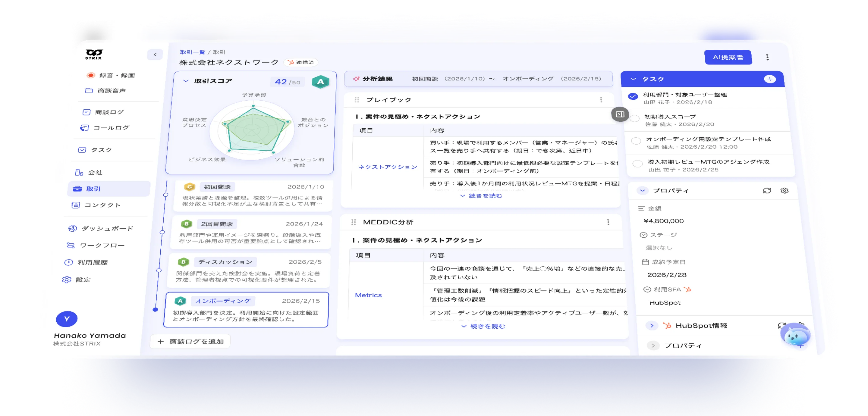
Task: Expand プレイブック with 続きを読む
Action: tap(481, 196)
